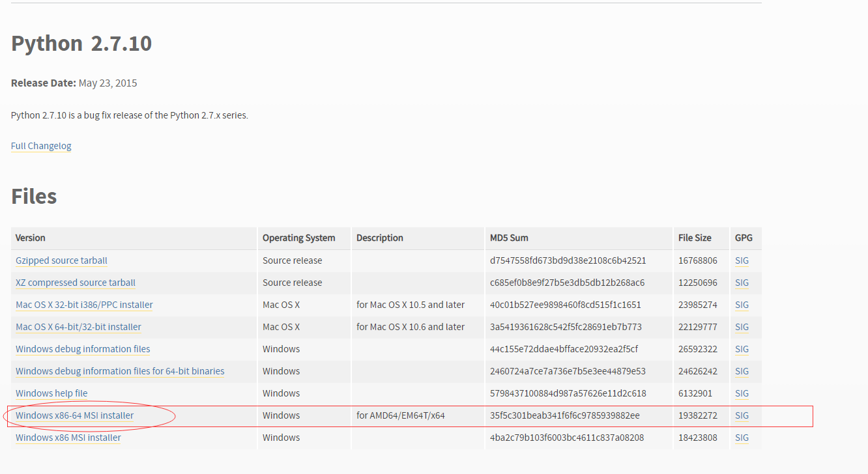Click the Operating System column header
The image size is (868, 474).
point(298,238)
